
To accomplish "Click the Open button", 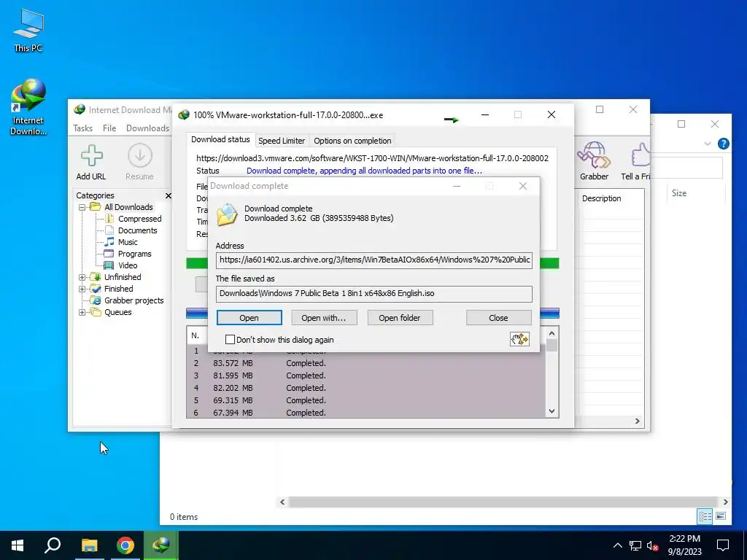I will click(249, 318).
